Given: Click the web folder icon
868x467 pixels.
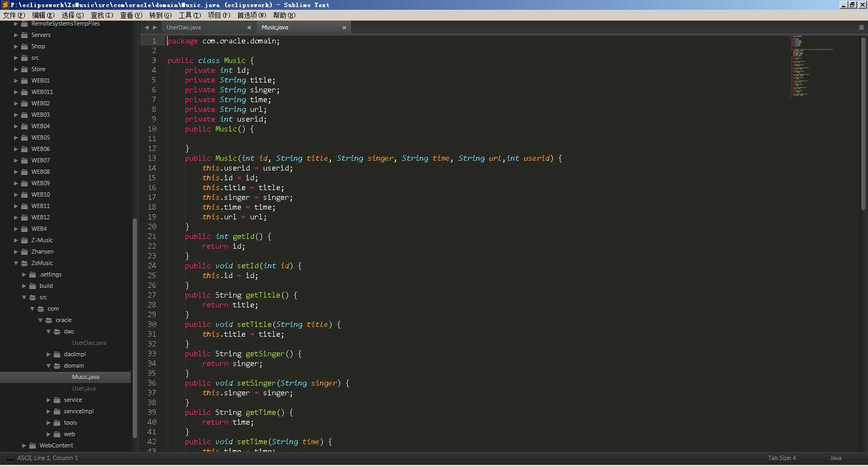Looking at the screenshot, I should click(x=57, y=434).
